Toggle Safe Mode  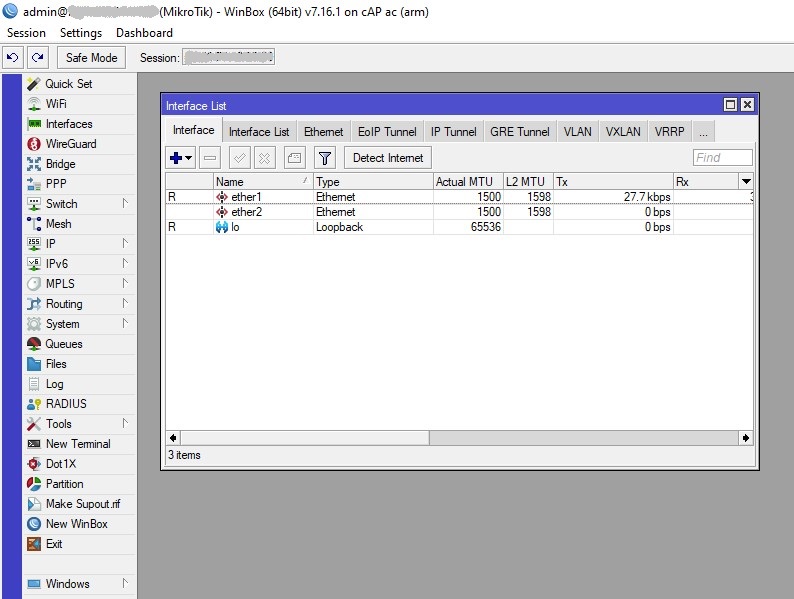[x=92, y=58]
